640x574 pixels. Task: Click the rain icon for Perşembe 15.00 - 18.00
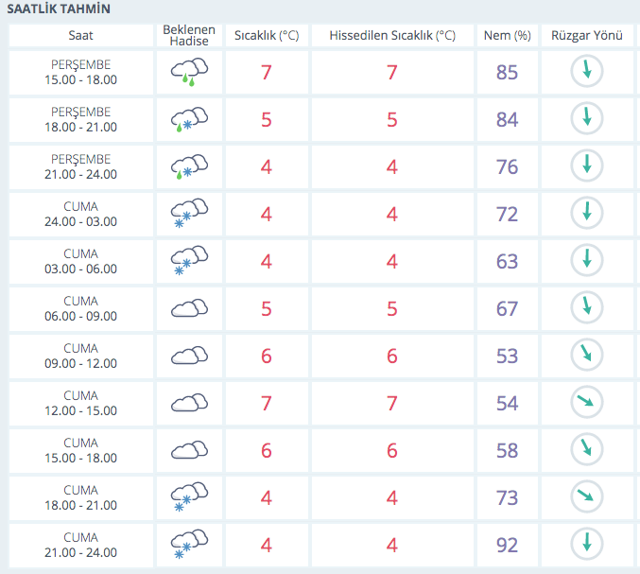pos(189,73)
